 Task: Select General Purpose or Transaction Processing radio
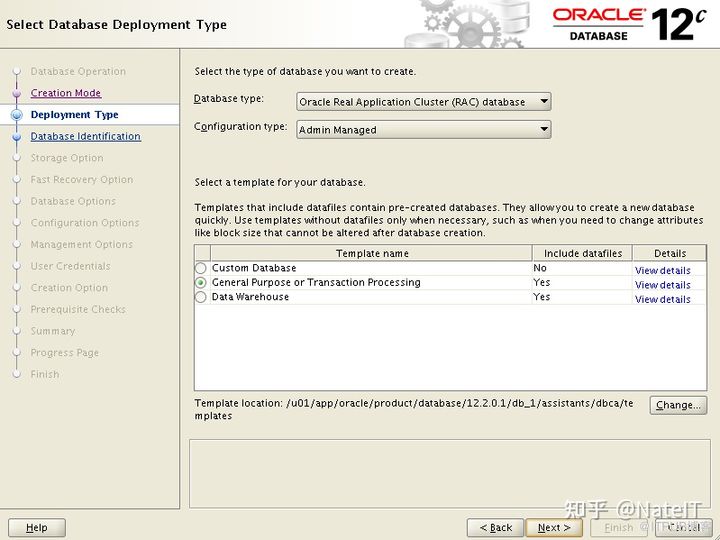pyautogui.click(x=201, y=283)
